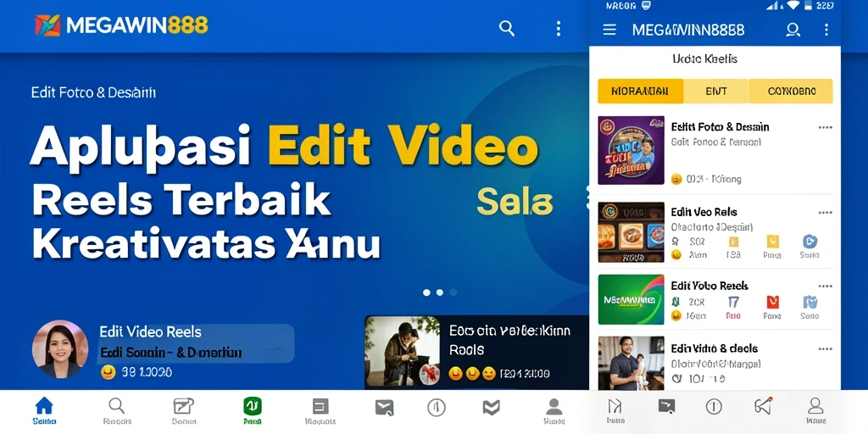This screenshot has width=868, height=434.
Task: Click the MEGAWIN888 logo
Action: point(121,25)
